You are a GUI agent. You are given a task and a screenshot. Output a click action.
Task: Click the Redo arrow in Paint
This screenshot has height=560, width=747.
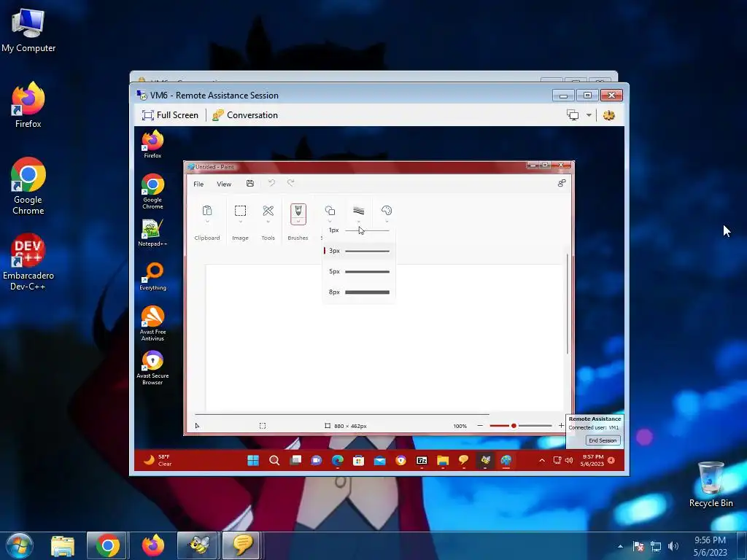290,183
